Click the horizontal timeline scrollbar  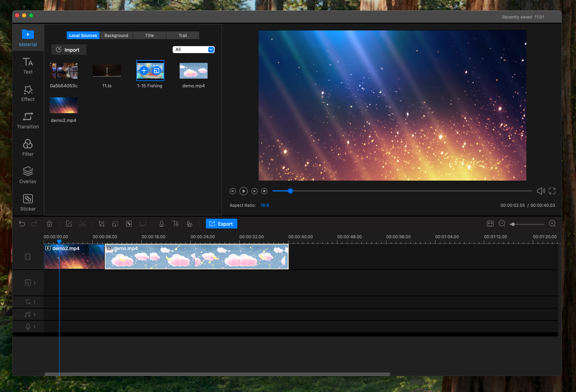[217, 374]
